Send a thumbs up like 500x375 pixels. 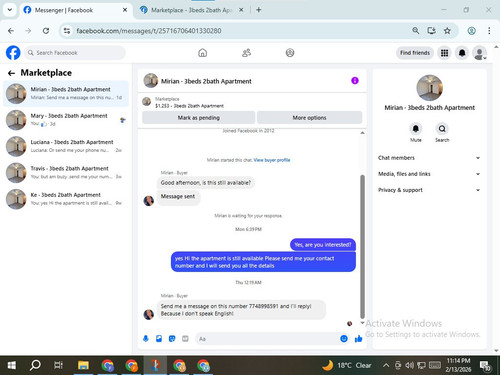(358, 339)
